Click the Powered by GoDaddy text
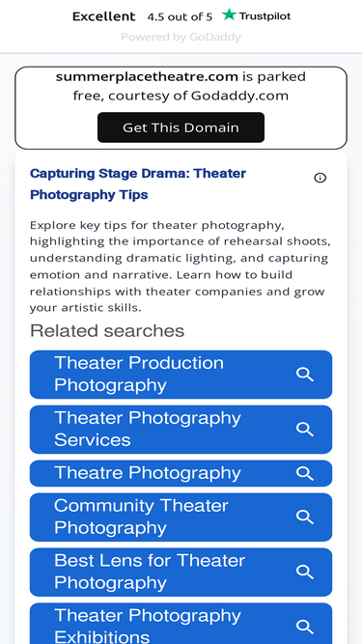 [x=181, y=37]
